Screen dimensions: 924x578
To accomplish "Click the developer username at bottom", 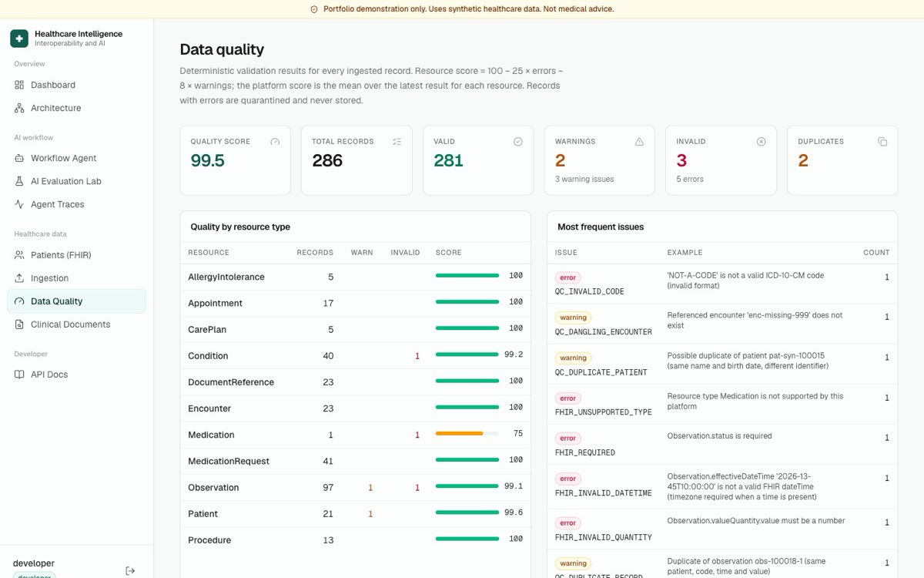I will tap(34, 563).
